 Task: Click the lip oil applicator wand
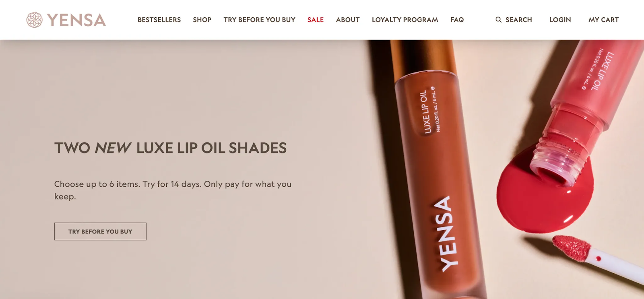[x=596, y=258]
